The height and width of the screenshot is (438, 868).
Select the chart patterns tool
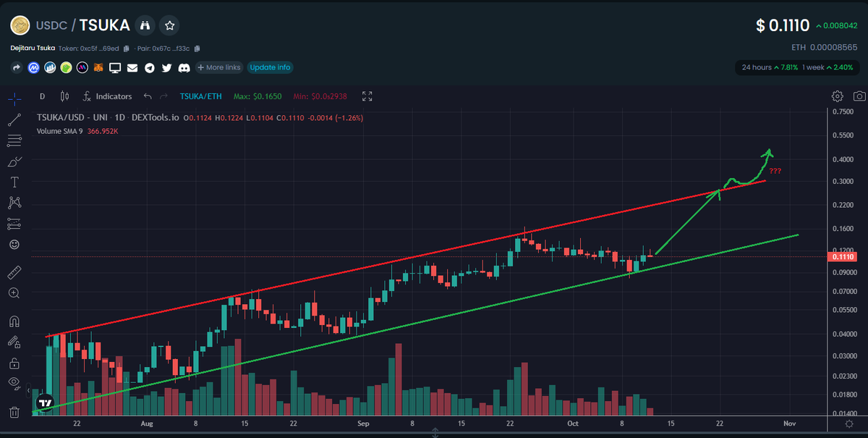tap(14, 203)
